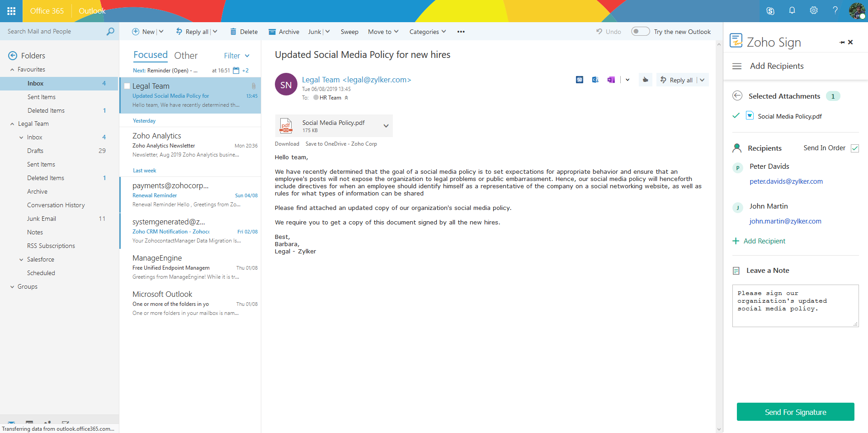Screen dimensions: 868x433
Task: Collapse the Legal Team mailbox tree
Action: coord(12,124)
